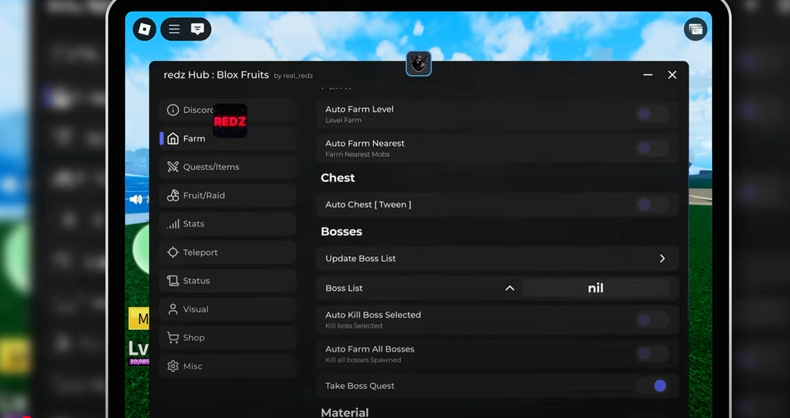The image size is (790, 418).
Task: Click the 'Boss List' label
Action: pyautogui.click(x=344, y=288)
